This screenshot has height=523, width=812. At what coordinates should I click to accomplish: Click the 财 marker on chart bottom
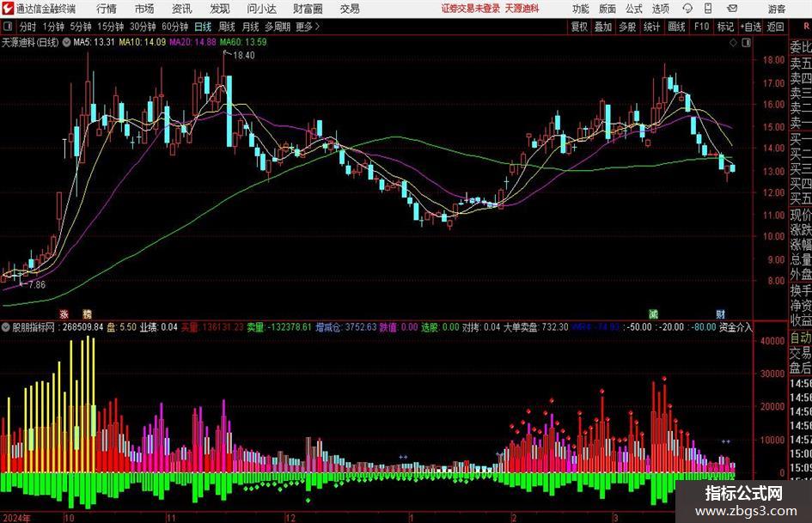point(720,313)
